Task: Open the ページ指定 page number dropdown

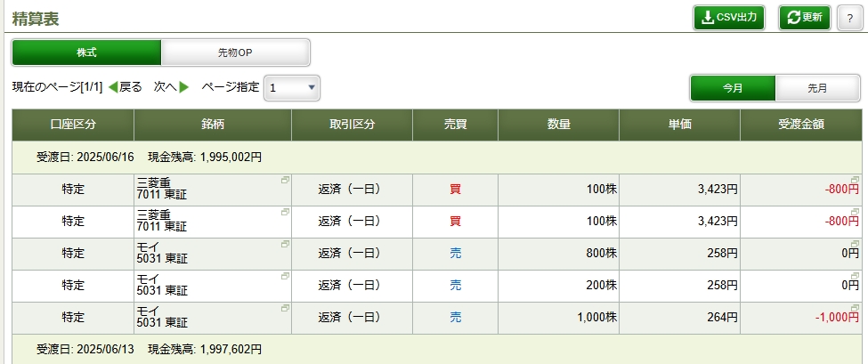Action: pos(292,87)
